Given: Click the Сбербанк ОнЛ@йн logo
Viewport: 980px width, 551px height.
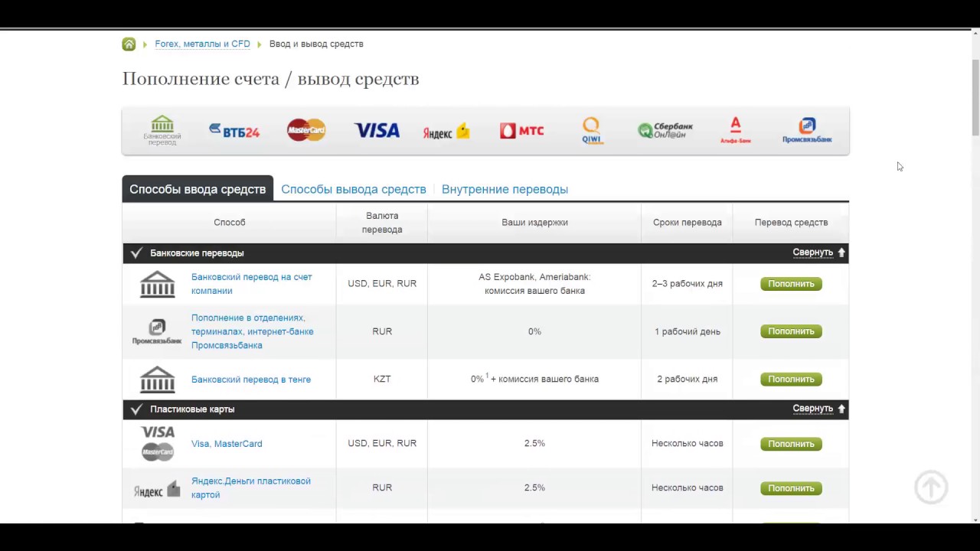Looking at the screenshot, I should 665,131.
